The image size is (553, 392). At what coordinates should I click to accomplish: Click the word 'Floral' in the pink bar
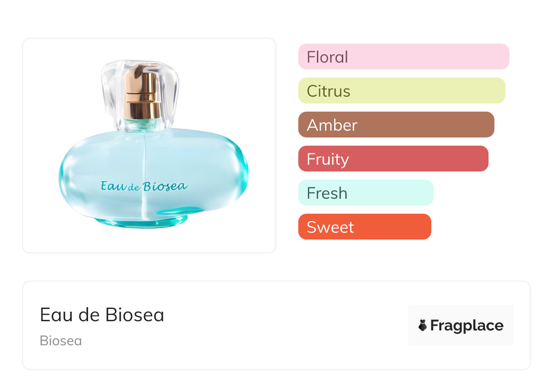(327, 57)
